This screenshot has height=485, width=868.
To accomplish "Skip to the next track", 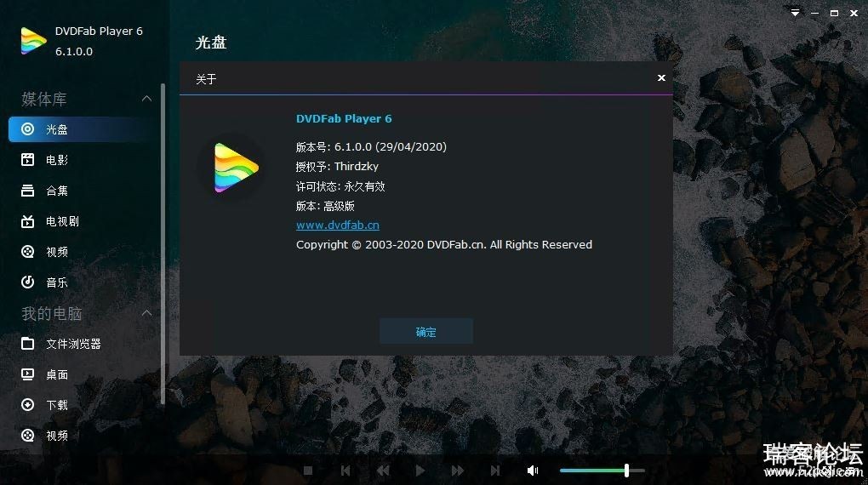I will pos(495,471).
